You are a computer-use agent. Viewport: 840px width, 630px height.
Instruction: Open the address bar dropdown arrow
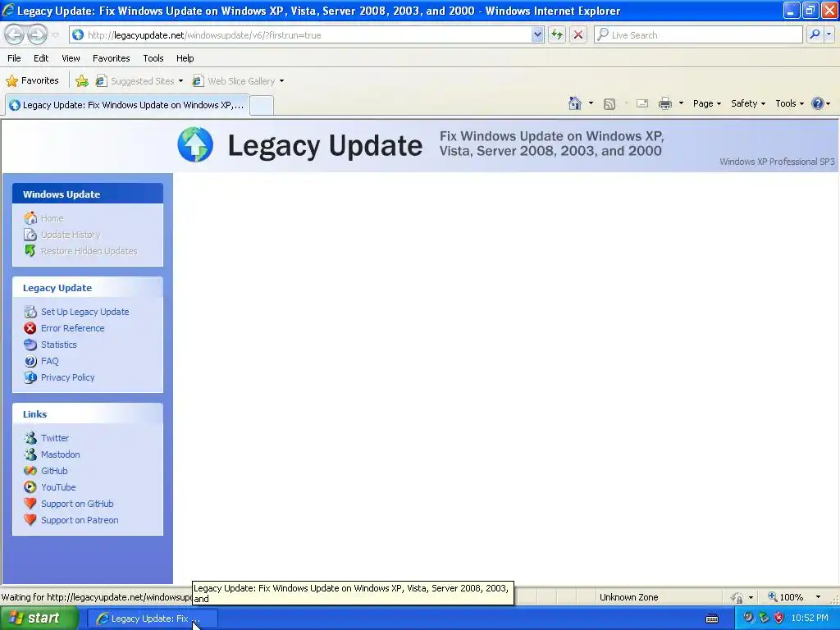pos(537,34)
